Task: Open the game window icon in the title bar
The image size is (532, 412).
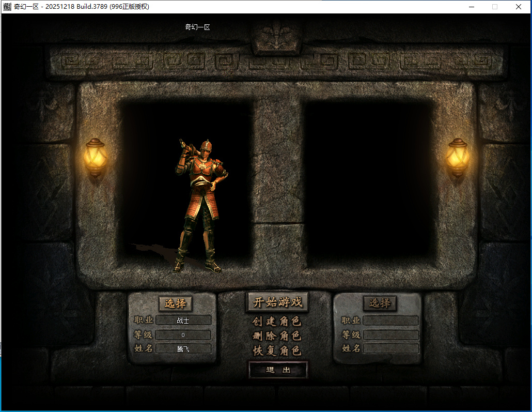Action: 7,7
